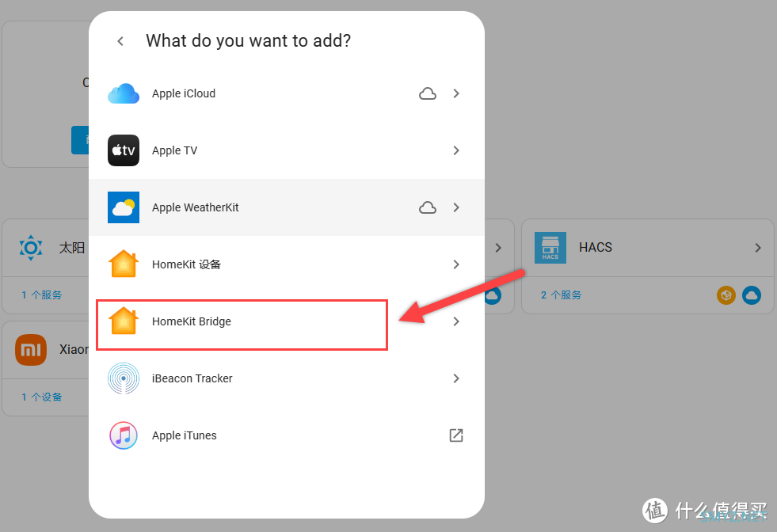Click the iBeacon Tracker signal icon
This screenshot has height=532, width=777.
(124, 378)
